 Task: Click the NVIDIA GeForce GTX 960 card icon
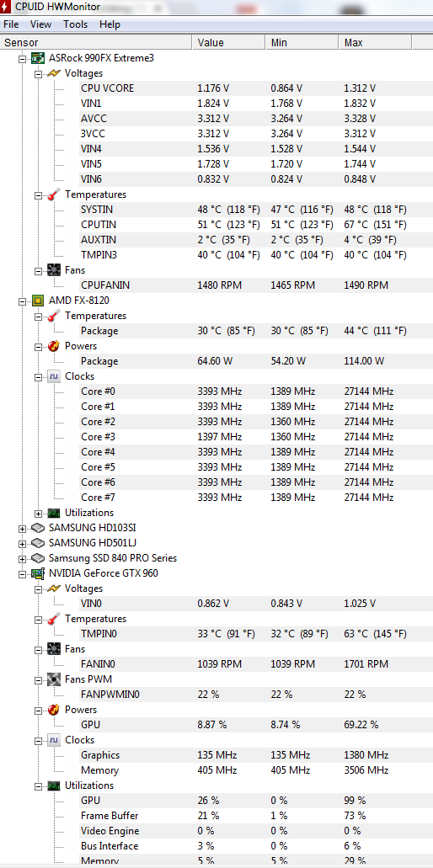pyautogui.click(x=38, y=573)
